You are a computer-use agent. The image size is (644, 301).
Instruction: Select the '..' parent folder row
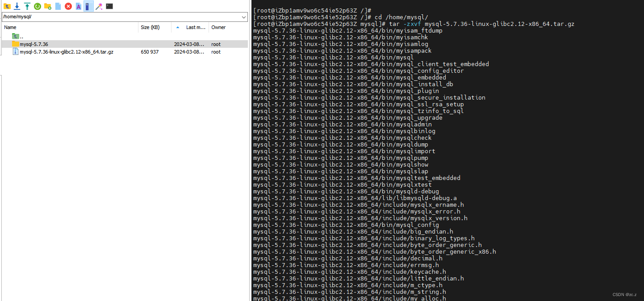coord(125,36)
